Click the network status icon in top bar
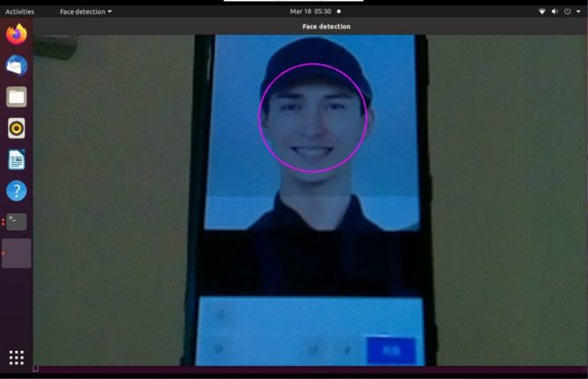This screenshot has width=588, height=379. click(541, 11)
